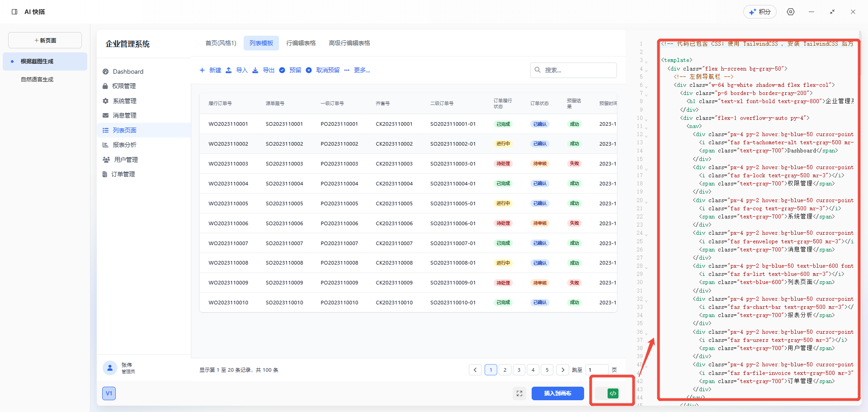The image size is (868, 412).
Task: Select the V1 version toggle
Action: coord(109,393)
